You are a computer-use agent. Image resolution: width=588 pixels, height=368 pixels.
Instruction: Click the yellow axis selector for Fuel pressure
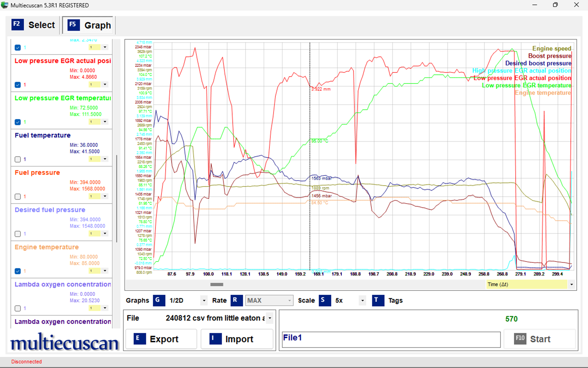pos(95,196)
